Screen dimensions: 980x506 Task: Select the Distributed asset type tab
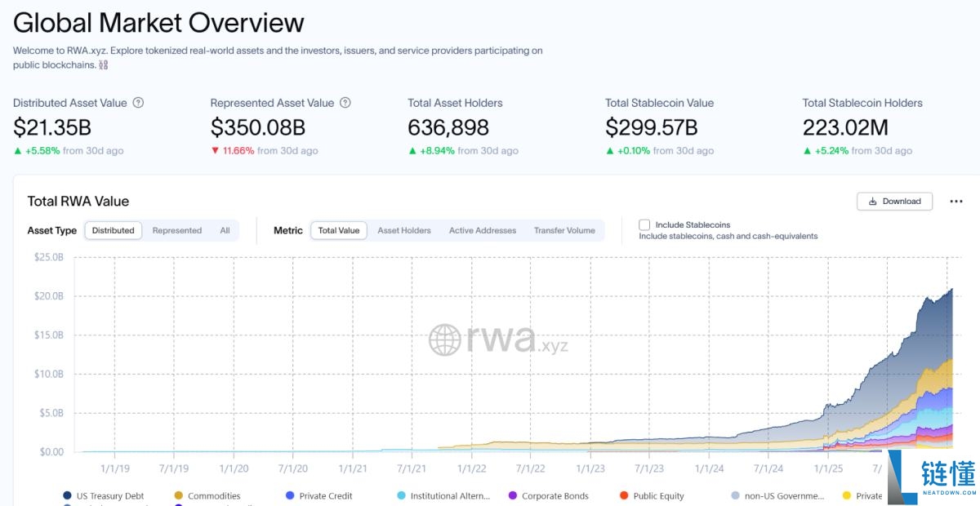click(x=114, y=230)
